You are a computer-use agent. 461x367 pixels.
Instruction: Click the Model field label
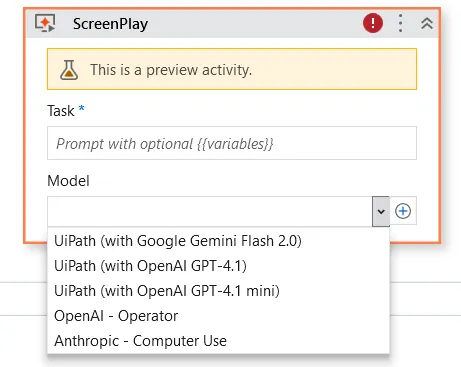coord(68,181)
